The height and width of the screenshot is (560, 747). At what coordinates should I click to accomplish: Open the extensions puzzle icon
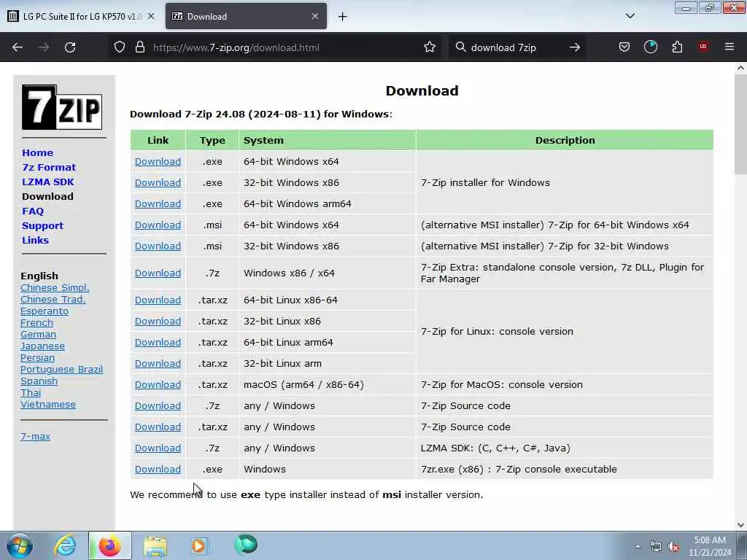click(x=677, y=47)
